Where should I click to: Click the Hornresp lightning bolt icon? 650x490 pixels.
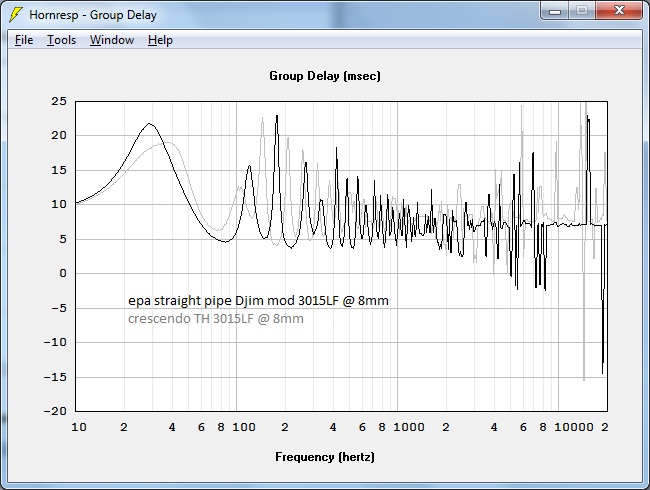tap(15, 15)
